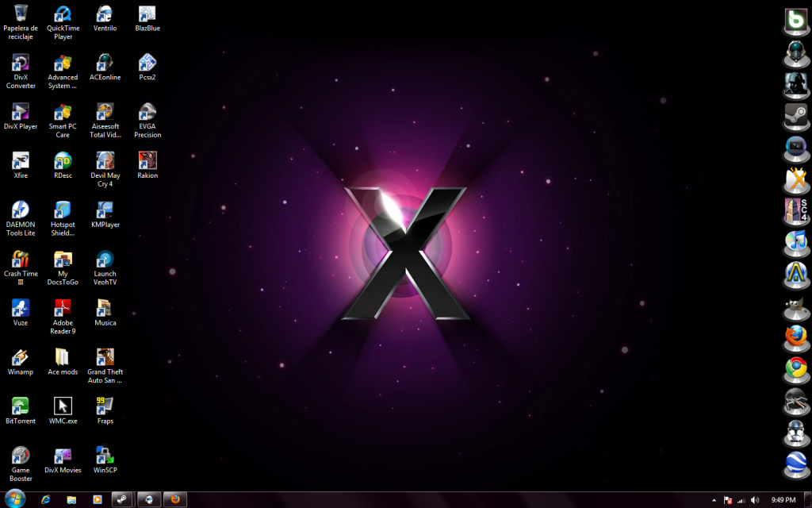Open the X-wing starfighter dock icon

796,402
